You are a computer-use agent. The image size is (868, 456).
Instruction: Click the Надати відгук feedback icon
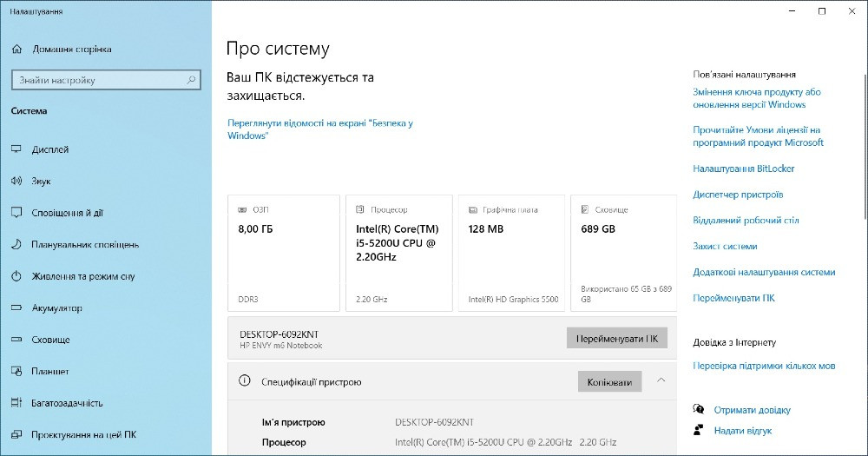[699, 430]
